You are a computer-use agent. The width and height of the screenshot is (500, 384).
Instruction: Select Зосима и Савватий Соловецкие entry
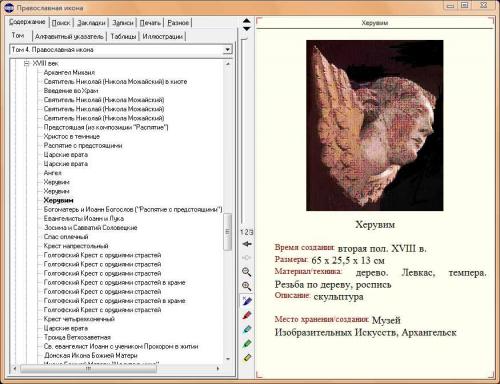tap(91, 228)
